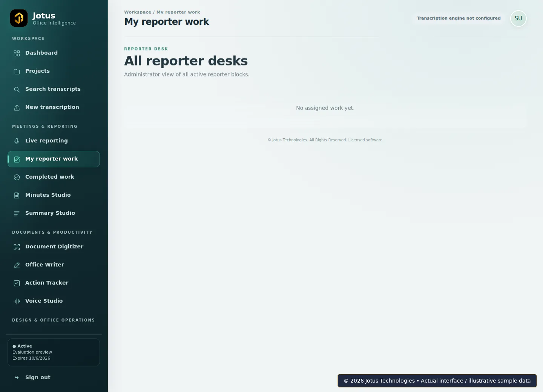The width and height of the screenshot is (543, 392).
Task: Open Document Digitizer
Action: (x=54, y=247)
